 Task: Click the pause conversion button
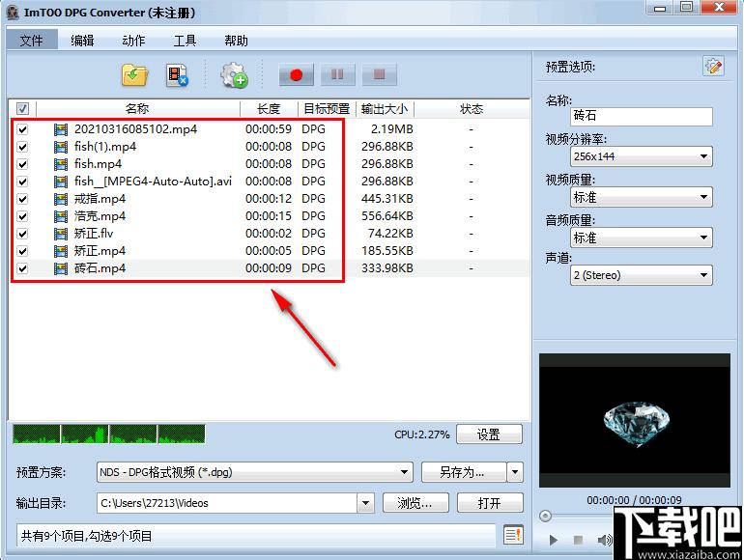337,75
